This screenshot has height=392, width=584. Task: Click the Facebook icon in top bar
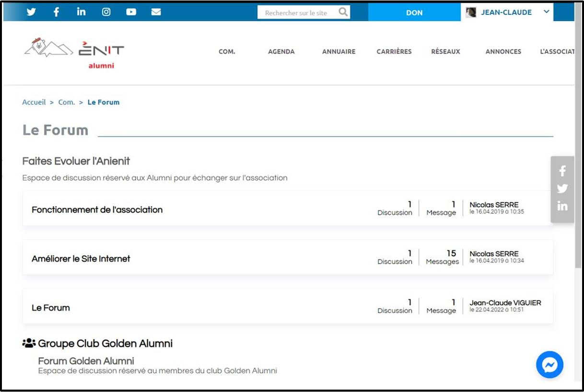pos(56,12)
